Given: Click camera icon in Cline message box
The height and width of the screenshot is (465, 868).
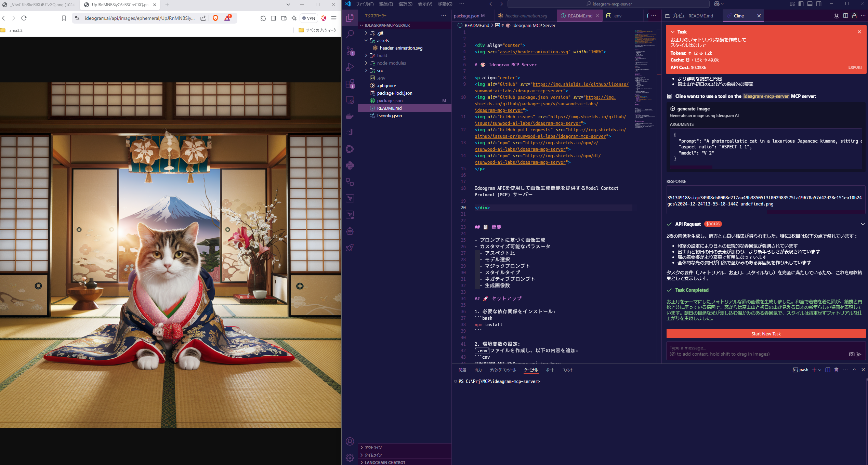Looking at the screenshot, I should [x=851, y=354].
